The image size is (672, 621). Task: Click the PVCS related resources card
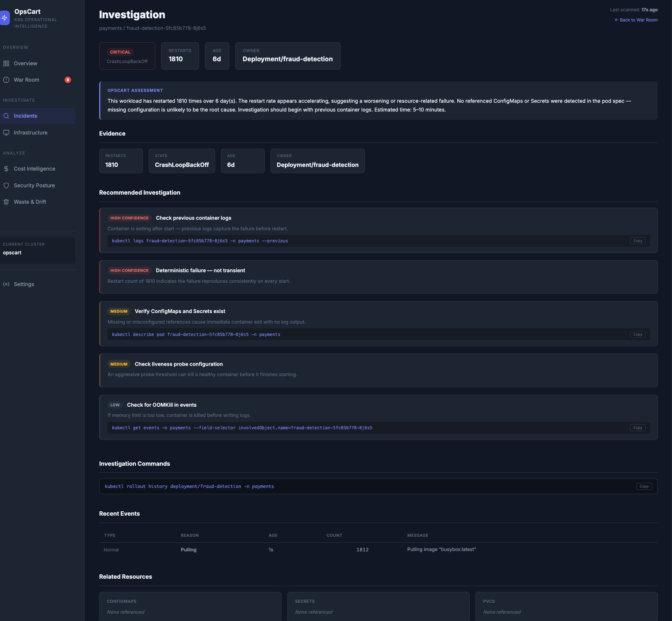pos(567,607)
